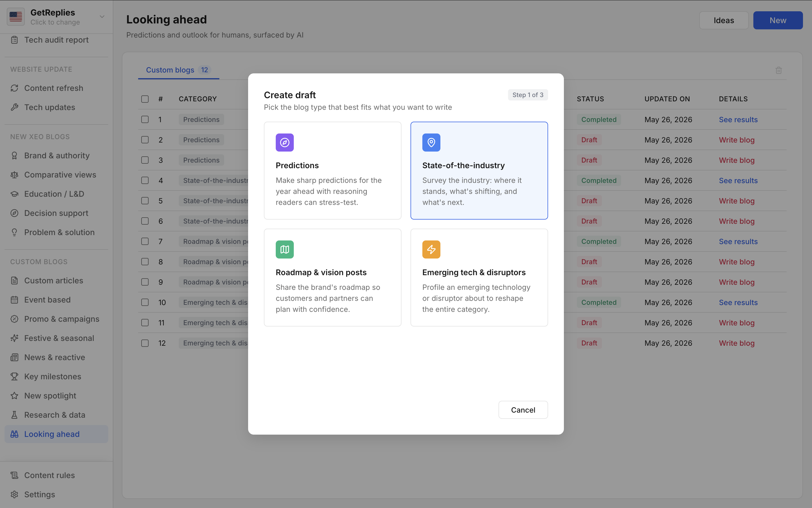Click the Event based calendar icon
Viewport: 812px width, 508px height.
14,300
